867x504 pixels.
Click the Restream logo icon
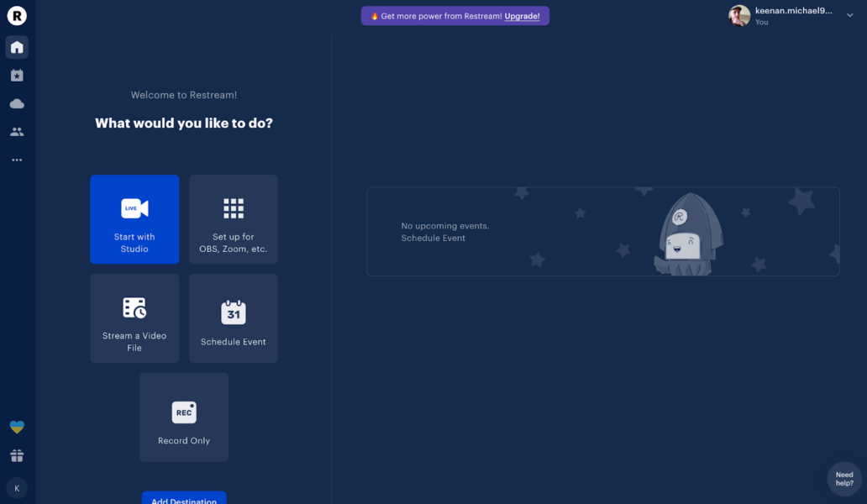[17, 15]
